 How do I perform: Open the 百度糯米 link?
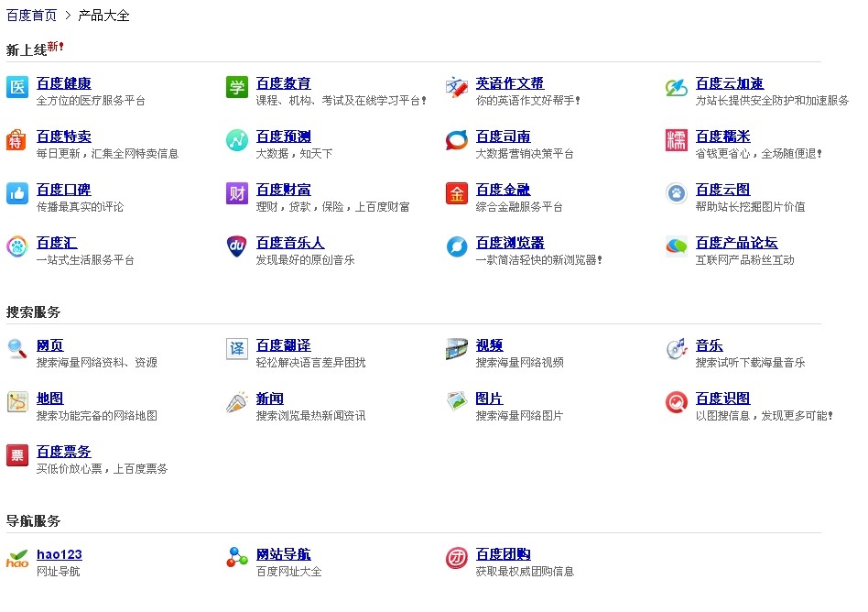click(x=723, y=137)
